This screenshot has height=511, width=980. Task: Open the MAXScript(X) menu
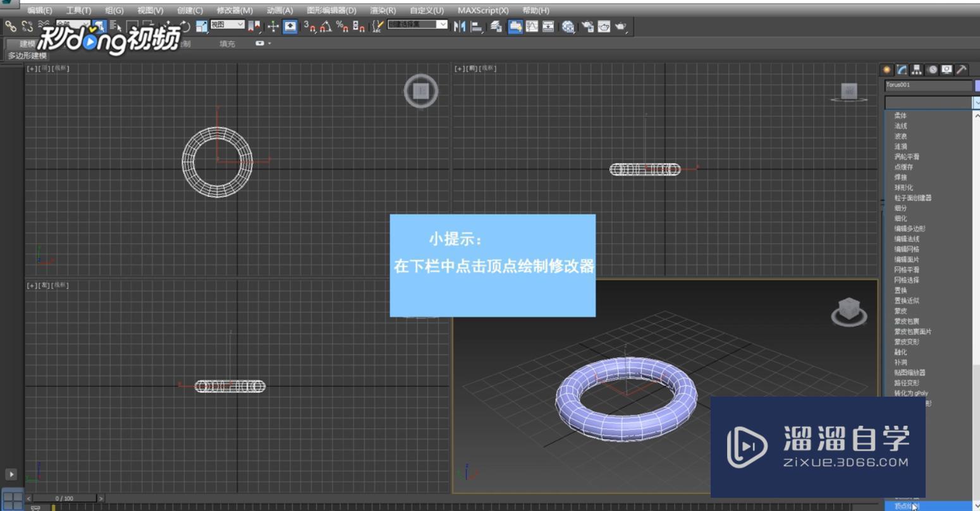[x=483, y=11]
